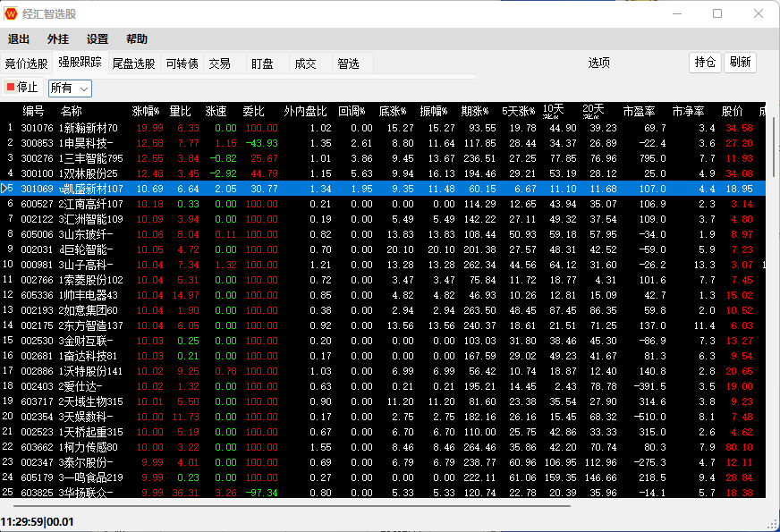Image resolution: width=780 pixels, height=532 pixels.
Task: Sort by the 期涨% column header
Action: click(475, 111)
